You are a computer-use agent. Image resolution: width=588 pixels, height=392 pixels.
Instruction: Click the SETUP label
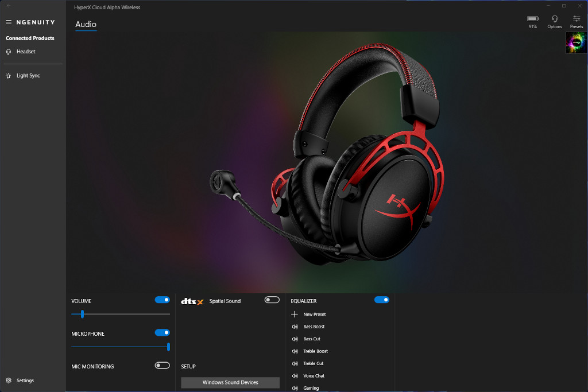188,367
